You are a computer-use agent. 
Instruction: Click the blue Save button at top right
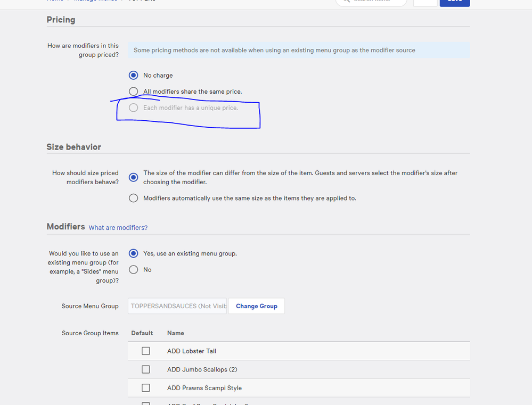click(454, 2)
